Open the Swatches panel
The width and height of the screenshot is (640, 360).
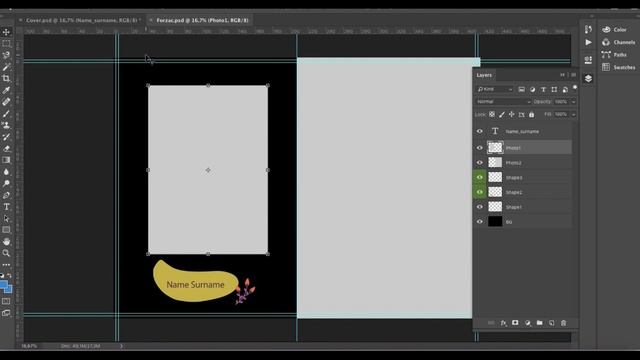tap(619, 67)
